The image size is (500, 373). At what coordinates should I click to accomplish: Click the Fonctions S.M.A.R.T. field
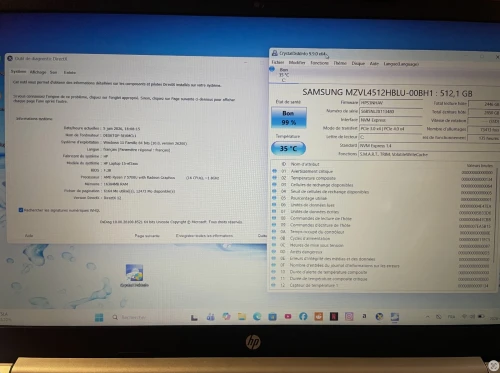[x=429, y=154]
